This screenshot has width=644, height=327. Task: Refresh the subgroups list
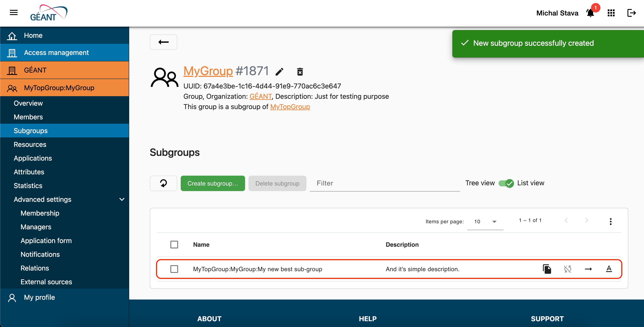[164, 183]
